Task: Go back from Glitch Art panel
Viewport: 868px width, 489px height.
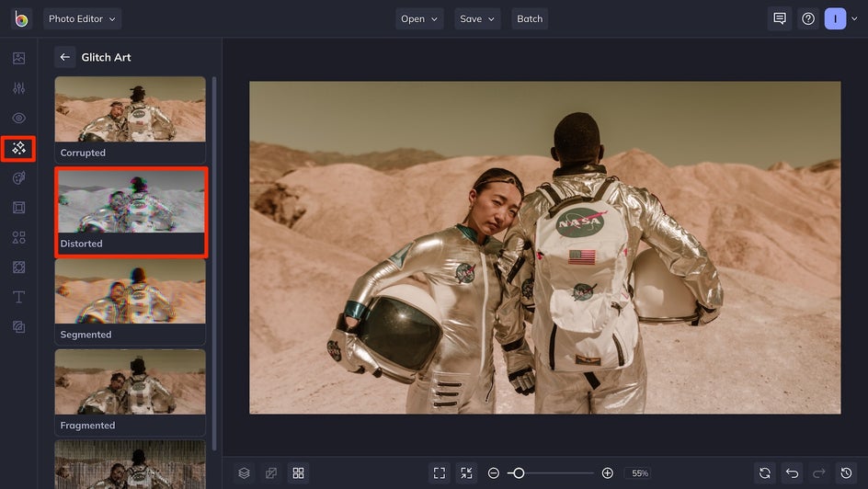Action: (x=64, y=57)
